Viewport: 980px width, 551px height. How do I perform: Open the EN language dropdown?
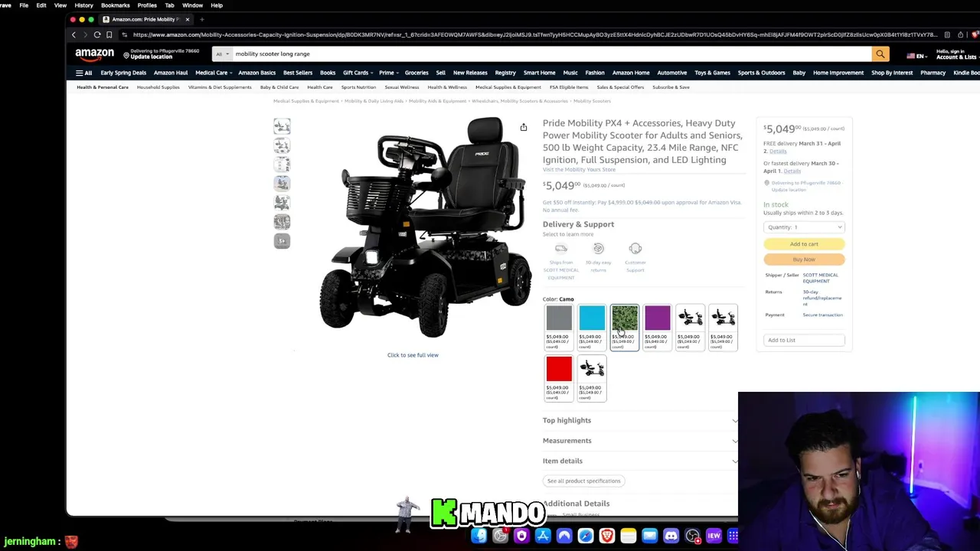[x=916, y=56]
